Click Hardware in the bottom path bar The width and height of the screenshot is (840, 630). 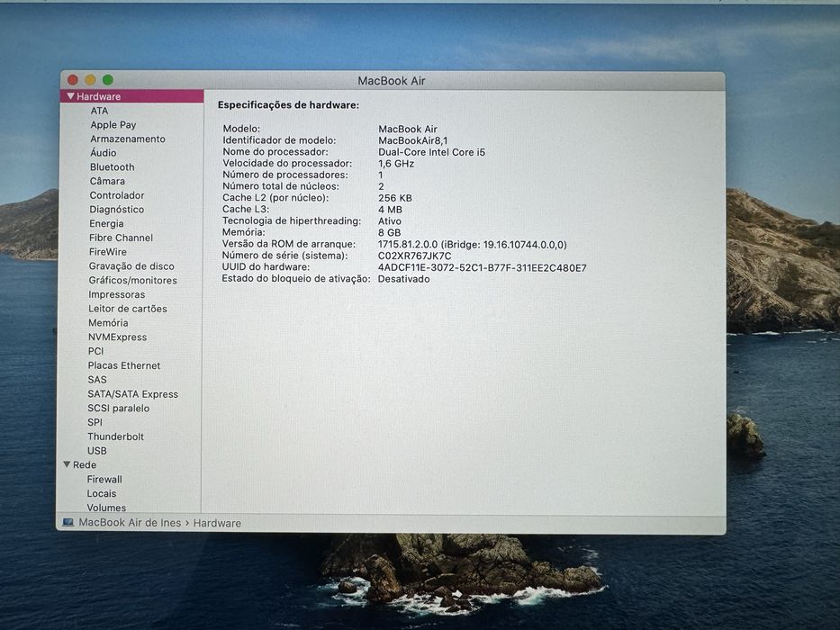pos(217,524)
